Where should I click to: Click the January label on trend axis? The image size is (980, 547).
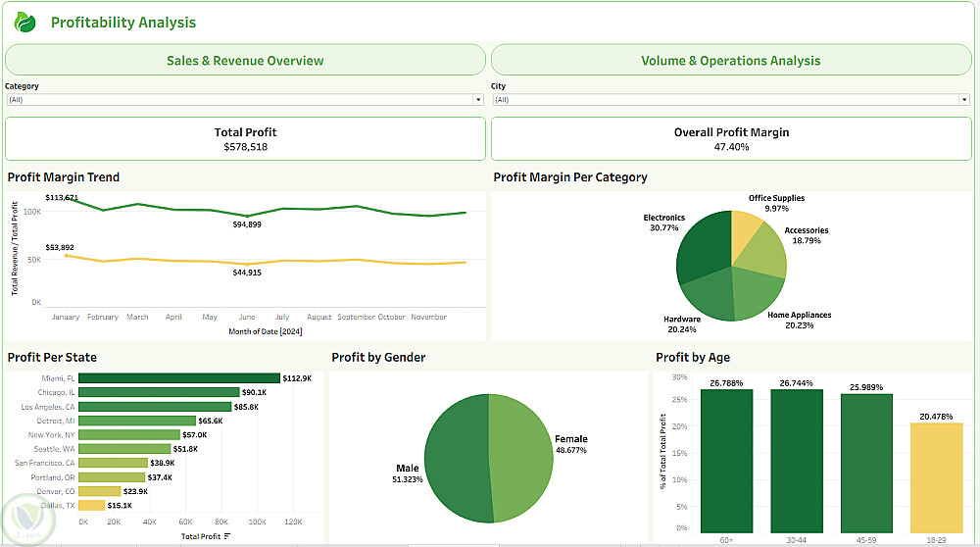click(x=66, y=318)
